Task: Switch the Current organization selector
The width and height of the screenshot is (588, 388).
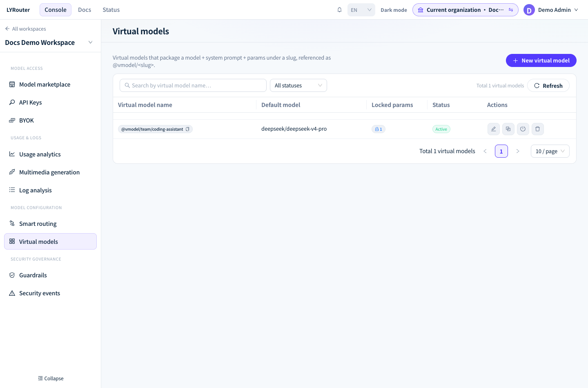Action: pyautogui.click(x=465, y=10)
